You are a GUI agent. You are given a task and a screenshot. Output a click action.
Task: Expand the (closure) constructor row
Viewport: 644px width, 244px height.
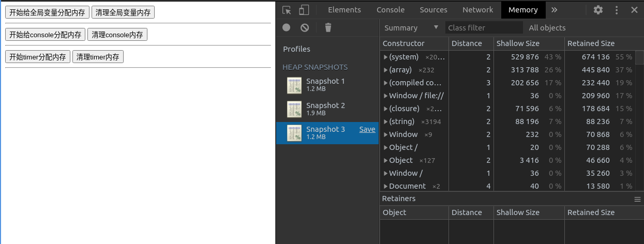pyautogui.click(x=386, y=109)
